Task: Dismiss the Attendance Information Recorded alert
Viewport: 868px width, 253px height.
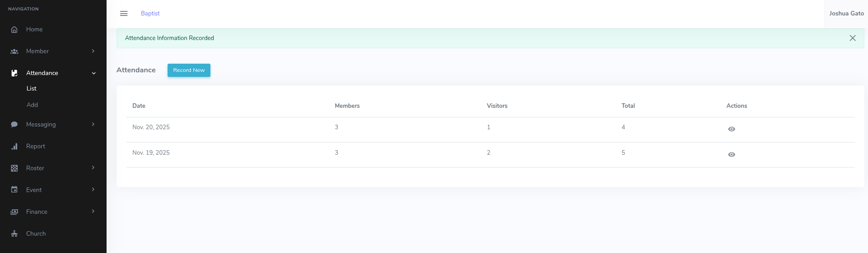Action: (x=853, y=38)
